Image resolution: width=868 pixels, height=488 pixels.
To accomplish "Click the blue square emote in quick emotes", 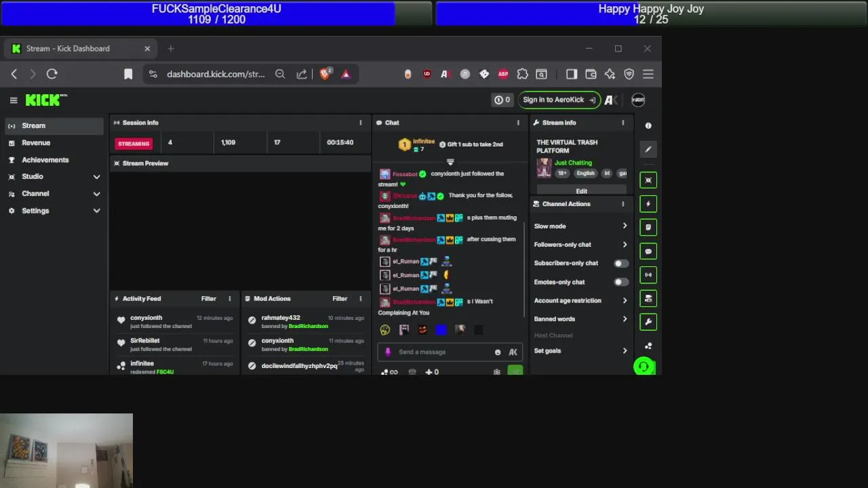I will click(441, 330).
